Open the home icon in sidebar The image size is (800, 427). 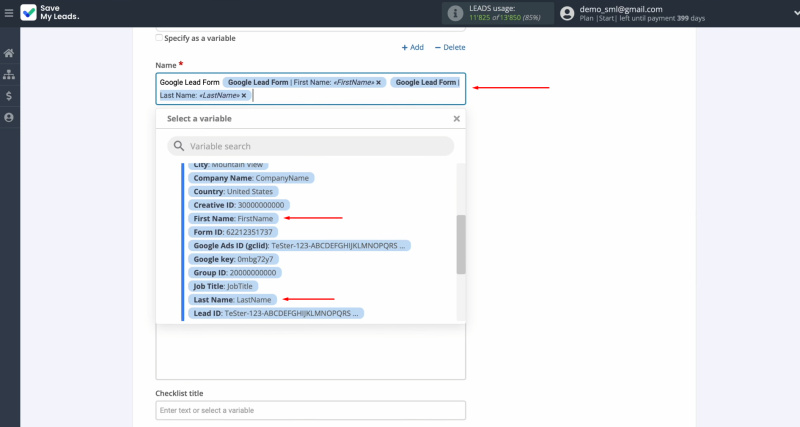tap(9, 53)
